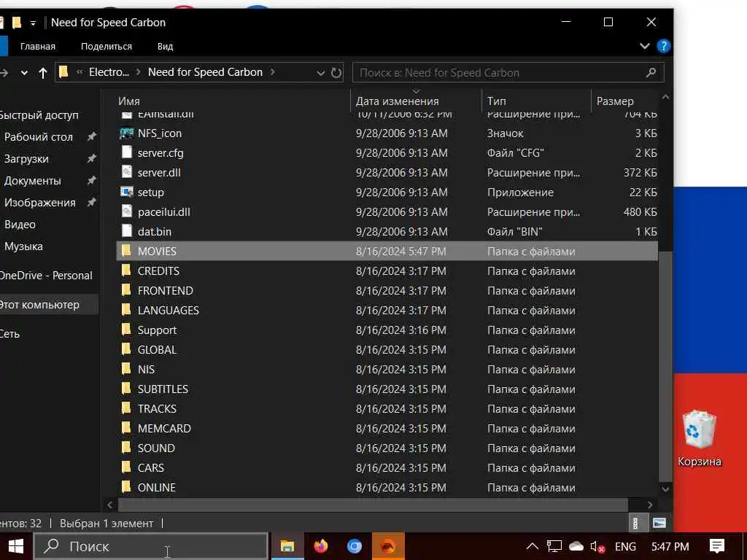Select Музыка in navigation pane

coord(23,246)
